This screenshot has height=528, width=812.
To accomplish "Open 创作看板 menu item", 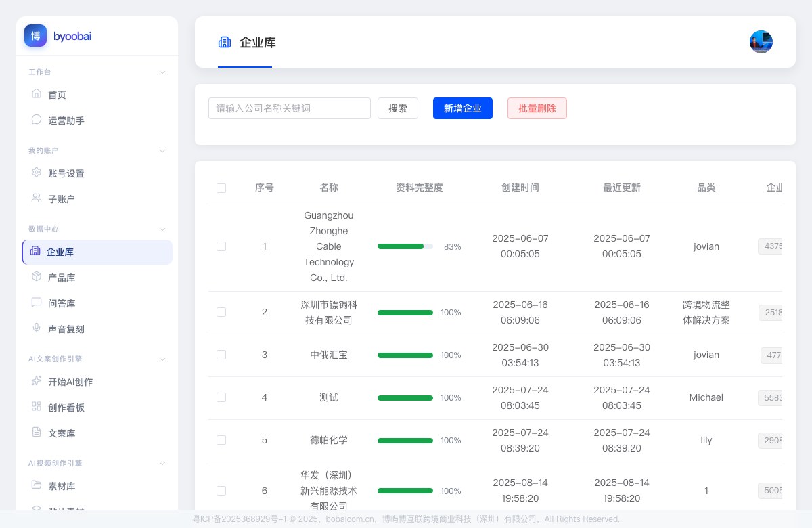I will (x=97, y=408).
